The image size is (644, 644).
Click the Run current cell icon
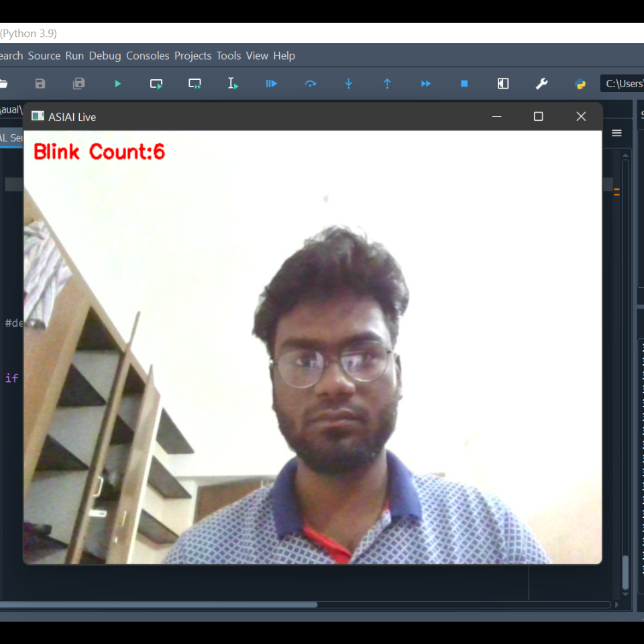(156, 84)
